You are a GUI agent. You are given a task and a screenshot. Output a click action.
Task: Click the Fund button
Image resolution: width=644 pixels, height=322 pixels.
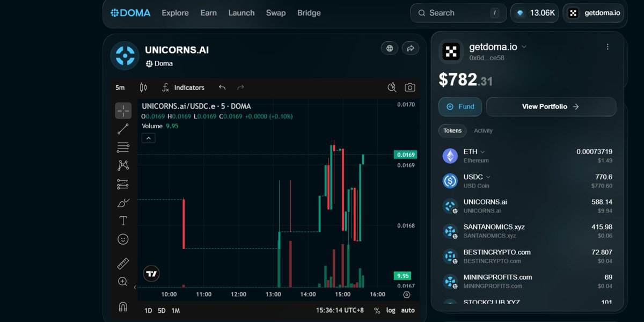(460, 107)
